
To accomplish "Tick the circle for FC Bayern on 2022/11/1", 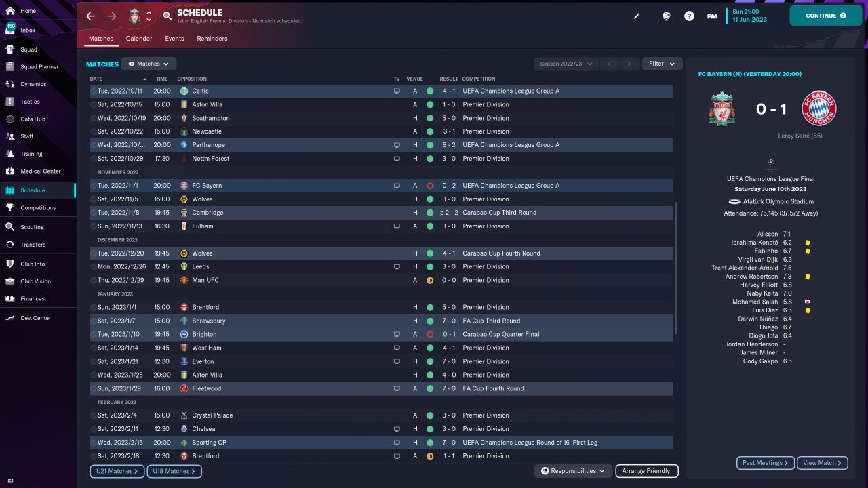I will point(94,186).
